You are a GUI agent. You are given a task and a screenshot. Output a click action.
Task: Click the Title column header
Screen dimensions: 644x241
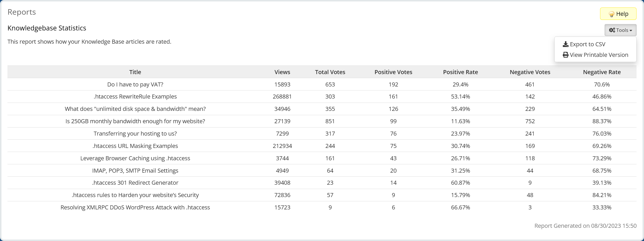pos(135,72)
